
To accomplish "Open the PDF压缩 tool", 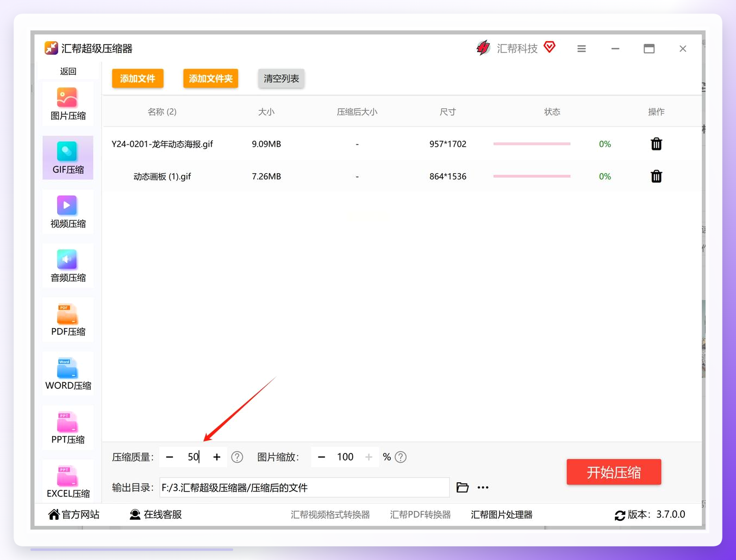I will 68,319.
